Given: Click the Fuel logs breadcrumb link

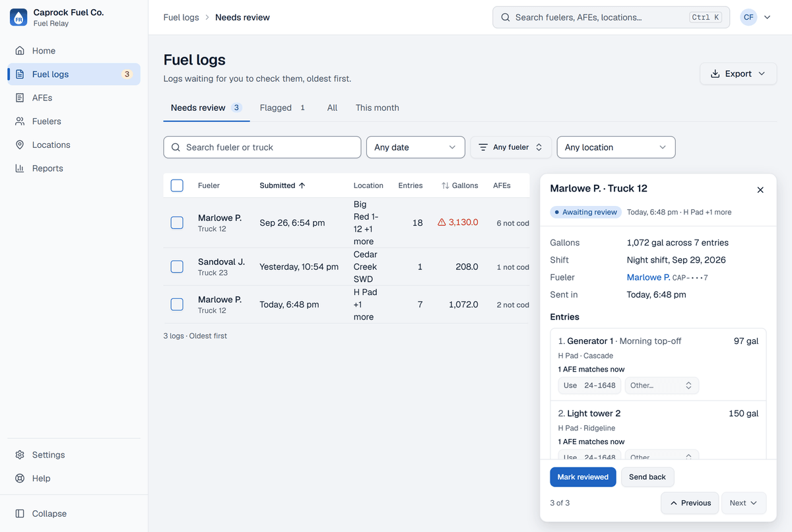Looking at the screenshot, I should coord(181,18).
